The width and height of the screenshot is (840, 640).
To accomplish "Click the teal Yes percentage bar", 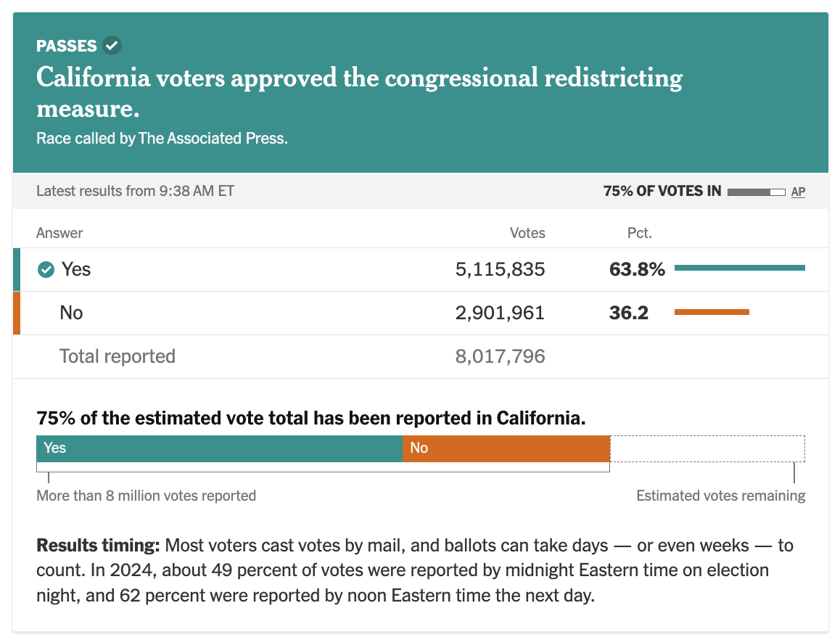I will 739,268.
